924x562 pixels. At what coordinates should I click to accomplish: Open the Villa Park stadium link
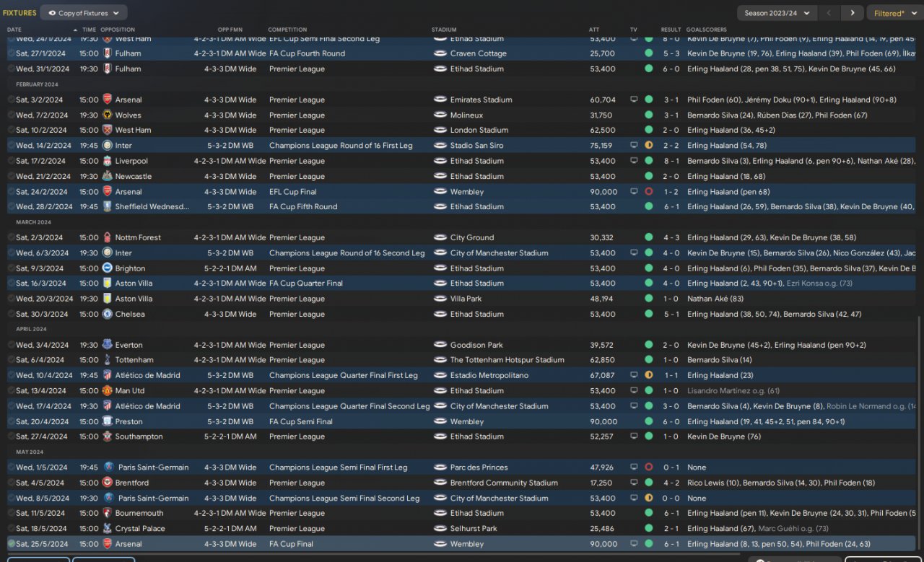[466, 299]
